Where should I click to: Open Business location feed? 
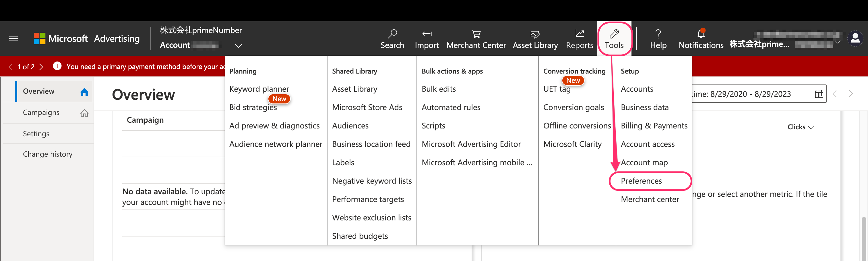point(371,144)
